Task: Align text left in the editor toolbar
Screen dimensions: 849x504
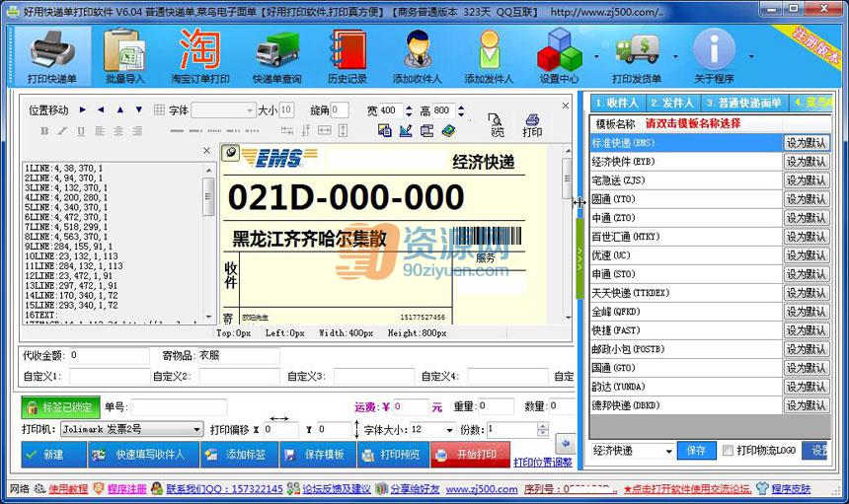Action: coord(100,130)
